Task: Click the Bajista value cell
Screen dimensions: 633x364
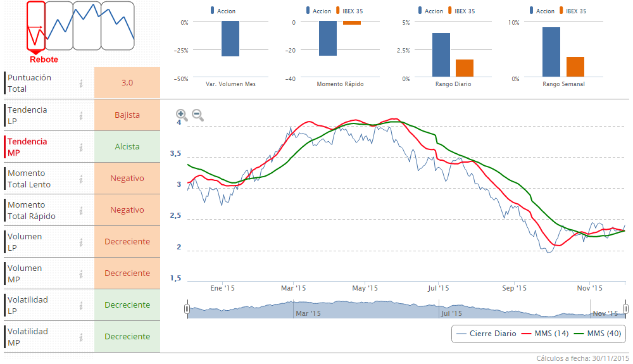Action: [127, 115]
